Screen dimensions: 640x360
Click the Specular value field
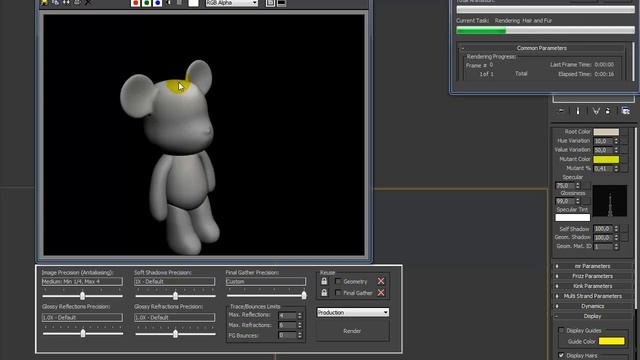pos(564,185)
